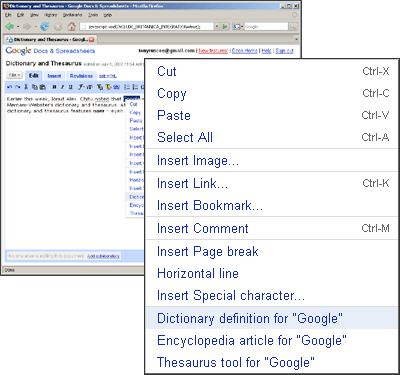Click the Edit HTML link
Viewport: 400px width, 375px height.
point(108,76)
